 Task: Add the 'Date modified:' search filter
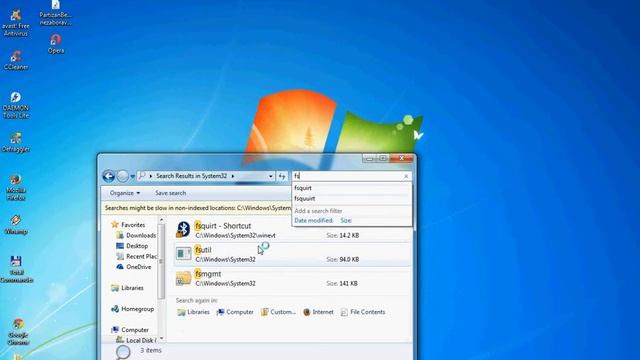click(x=313, y=220)
